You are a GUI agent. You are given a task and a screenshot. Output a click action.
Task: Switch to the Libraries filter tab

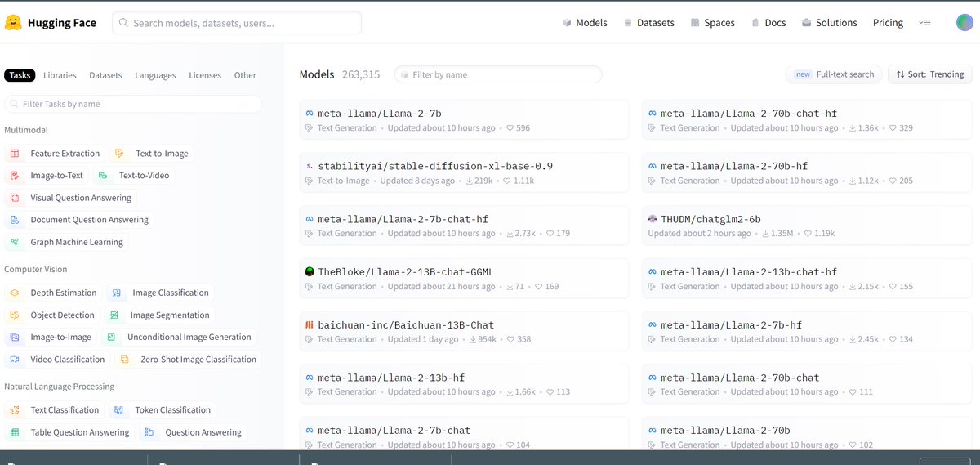coord(60,75)
